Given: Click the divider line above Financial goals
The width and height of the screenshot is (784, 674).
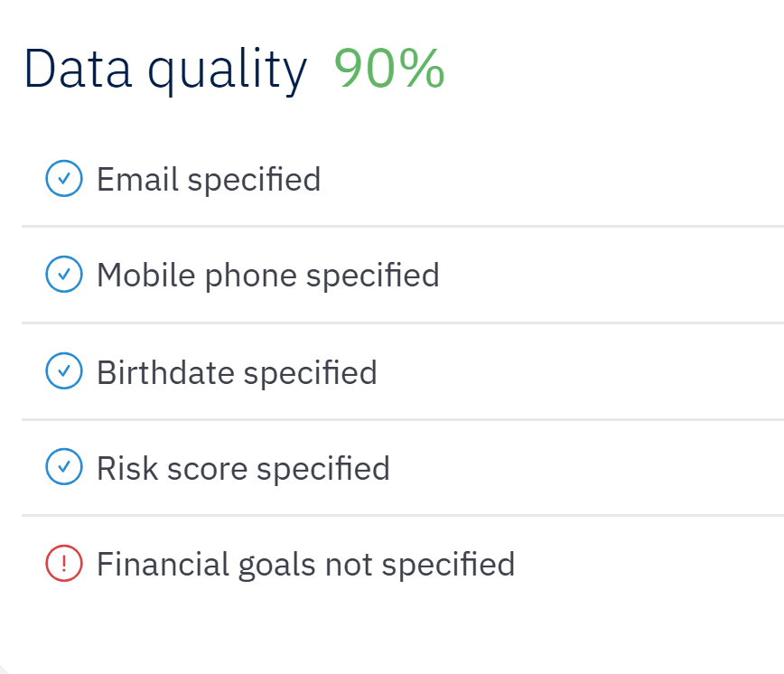Looking at the screenshot, I should tap(402, 516).
